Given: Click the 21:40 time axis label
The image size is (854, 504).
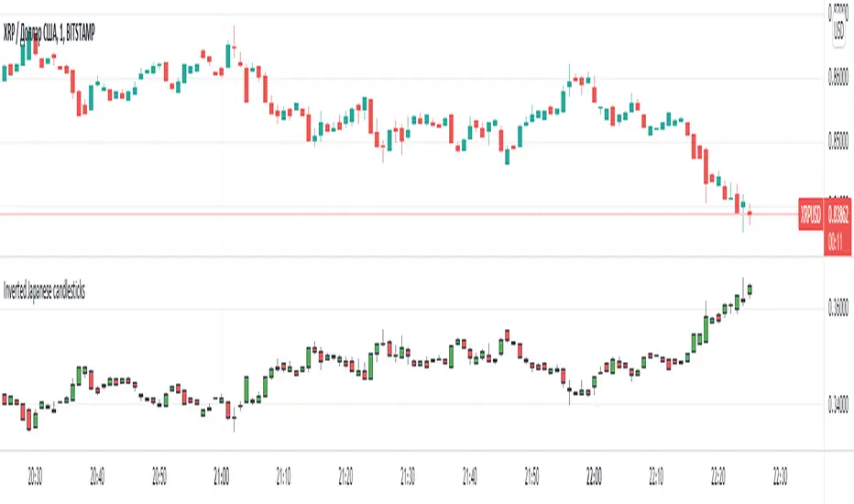Looking at the screenshot, I should point(470,477).
